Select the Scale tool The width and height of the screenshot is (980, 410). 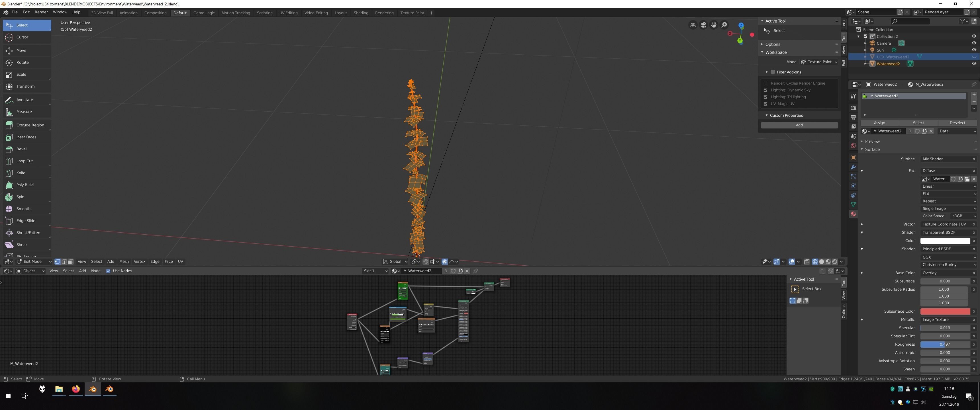(26, 75)
